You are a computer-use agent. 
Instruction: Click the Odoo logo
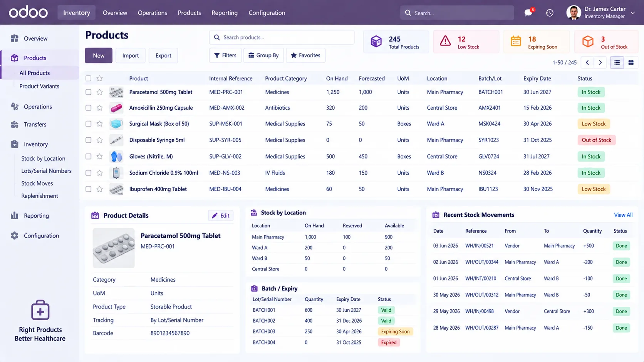(29, 12)
